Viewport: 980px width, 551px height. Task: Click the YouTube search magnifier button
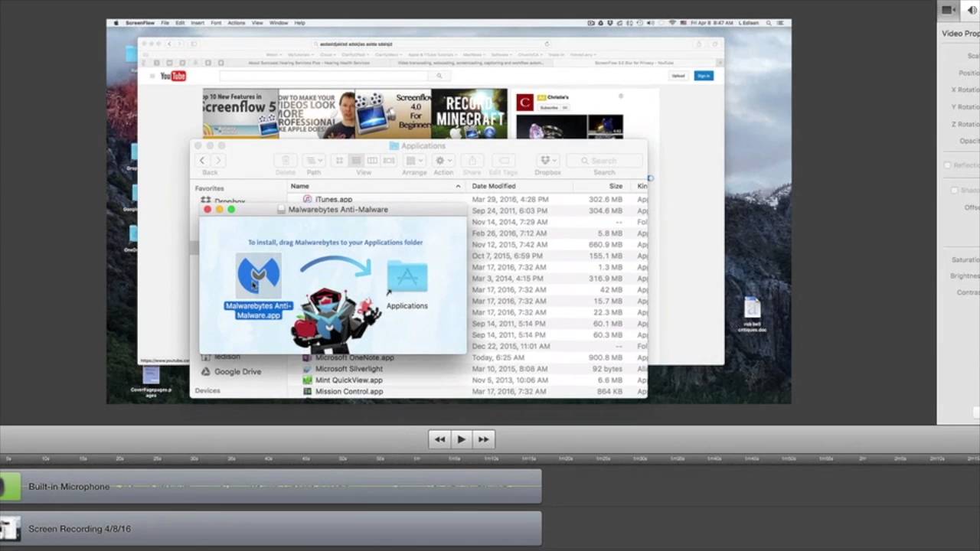click(439, 76)
